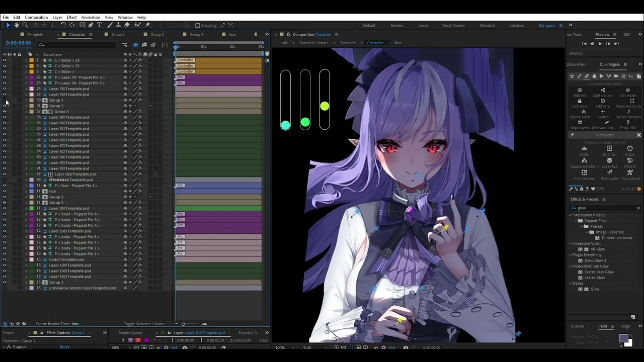Screen dimensions: 644x362
Task: Expand layer C < Slider > 51 properties
Action: (26, 60)
